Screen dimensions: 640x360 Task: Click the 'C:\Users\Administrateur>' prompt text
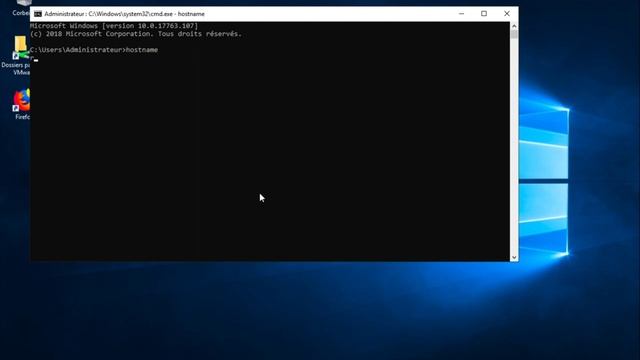pyautogui.click(x=78, y=50)
